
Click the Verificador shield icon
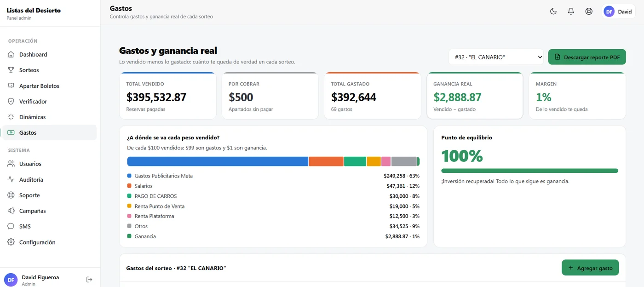[x=11, y=101]
